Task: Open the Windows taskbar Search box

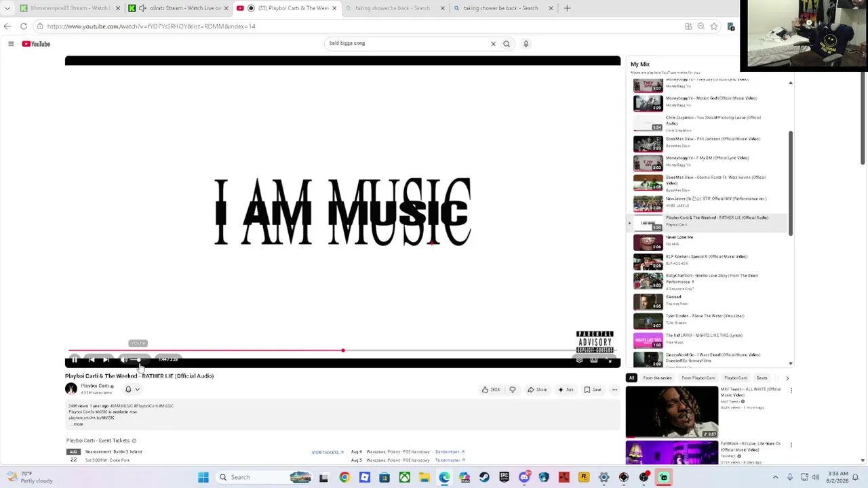Action: pos(264,477)
